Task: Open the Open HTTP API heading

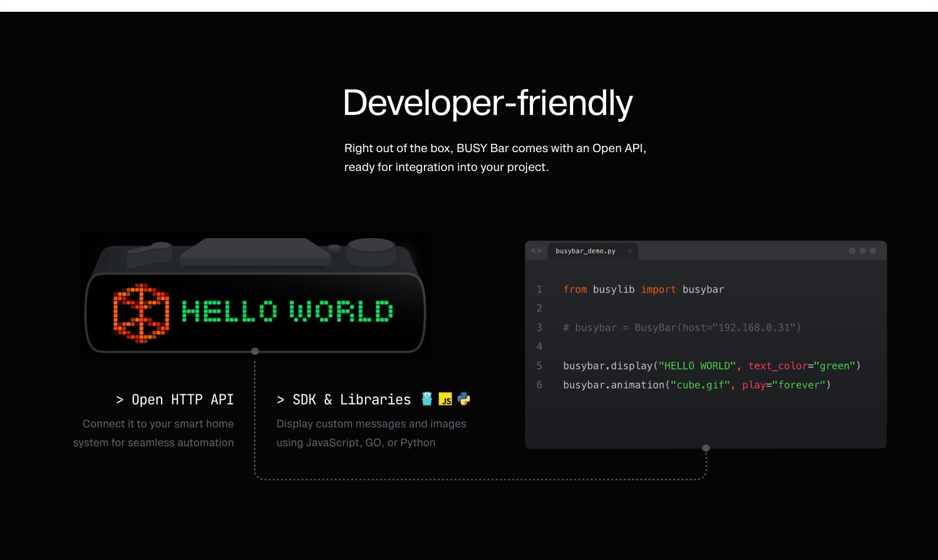Action: [175, 400]
